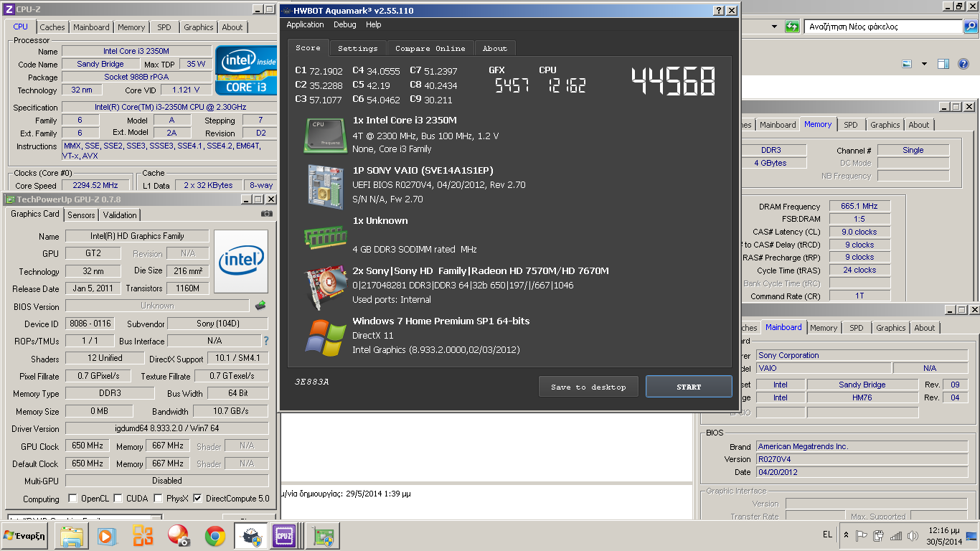This screenshot has height=551, width=980.
Task: Click the Save to desktop button
Action: 588,387
